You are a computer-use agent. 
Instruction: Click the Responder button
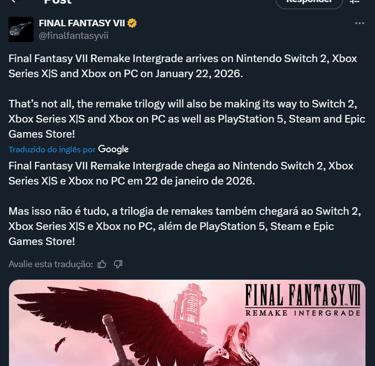click(309, 3)
